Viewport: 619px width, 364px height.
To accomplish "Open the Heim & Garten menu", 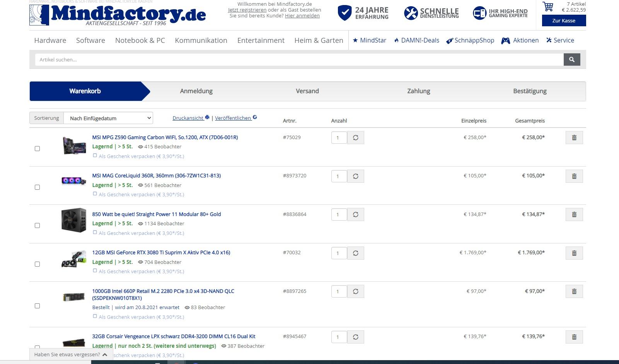I will click(319, 40).
